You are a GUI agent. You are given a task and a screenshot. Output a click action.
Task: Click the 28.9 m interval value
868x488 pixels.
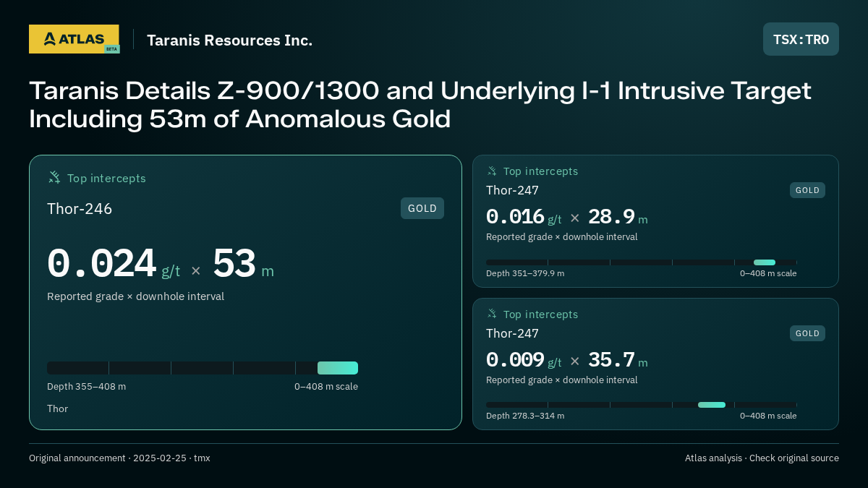click(611, 217)
